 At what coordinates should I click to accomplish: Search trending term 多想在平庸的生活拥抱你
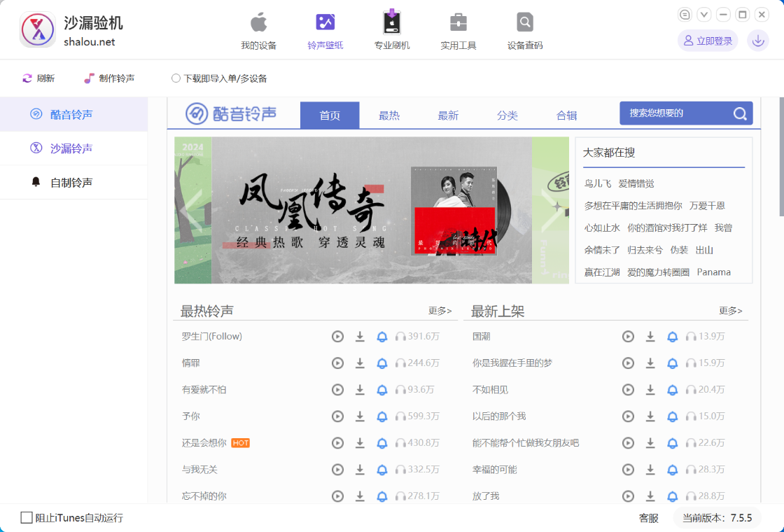coord(633,206)
